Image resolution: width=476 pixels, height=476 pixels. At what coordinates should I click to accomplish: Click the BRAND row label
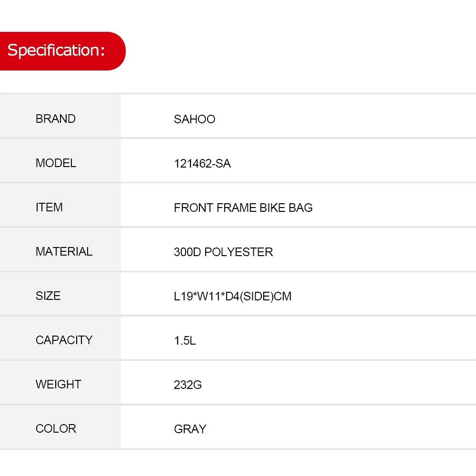tap(56, 119)
